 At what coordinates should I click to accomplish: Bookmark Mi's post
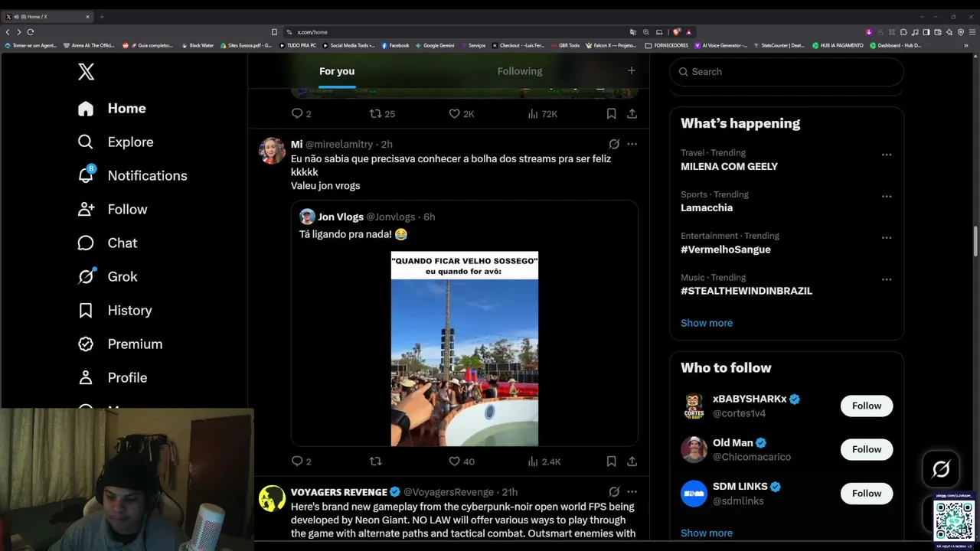pos(611,461)
